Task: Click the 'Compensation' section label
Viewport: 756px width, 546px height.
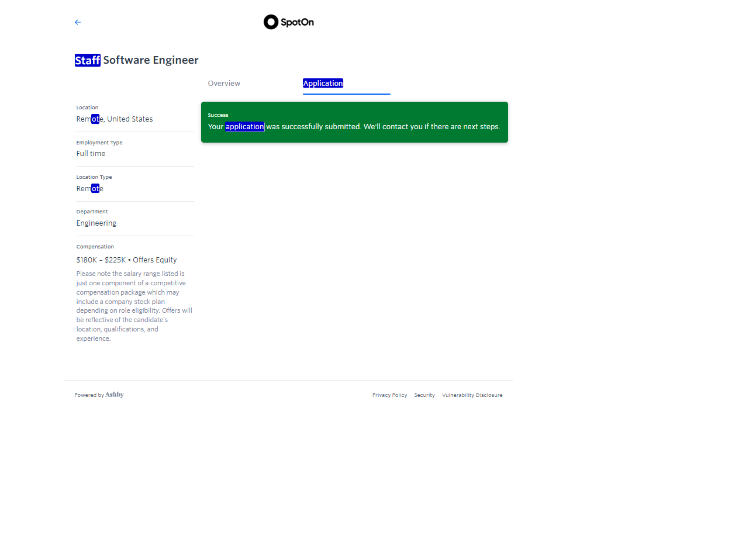Action: tap(95, 247)
